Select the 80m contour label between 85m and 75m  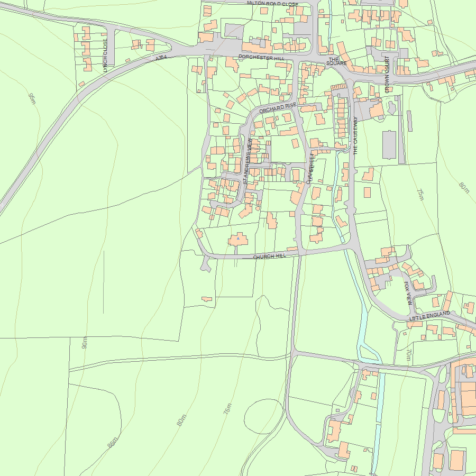181,420
